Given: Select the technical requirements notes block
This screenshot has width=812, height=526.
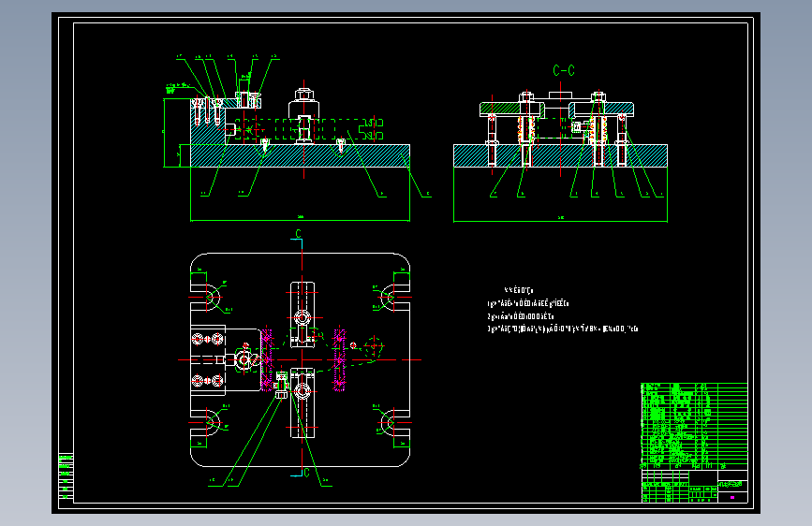Looking at the screenshot, I should [x=562, y=310].
